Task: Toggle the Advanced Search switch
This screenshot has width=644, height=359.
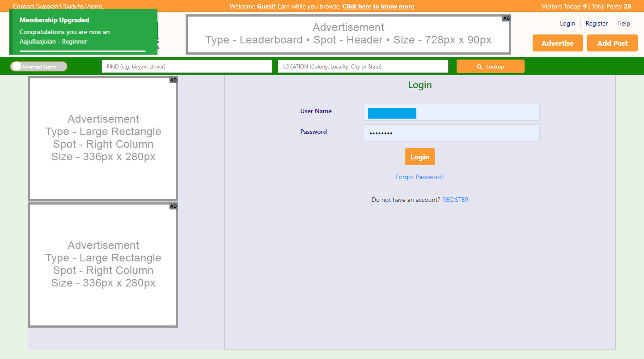Action: click(x=38, y=67)
